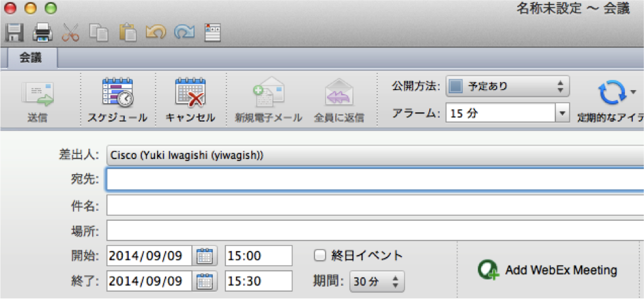Open the 公開方法 status dropdown
Viewport: 644px width, 299px height.
[507, 86]
